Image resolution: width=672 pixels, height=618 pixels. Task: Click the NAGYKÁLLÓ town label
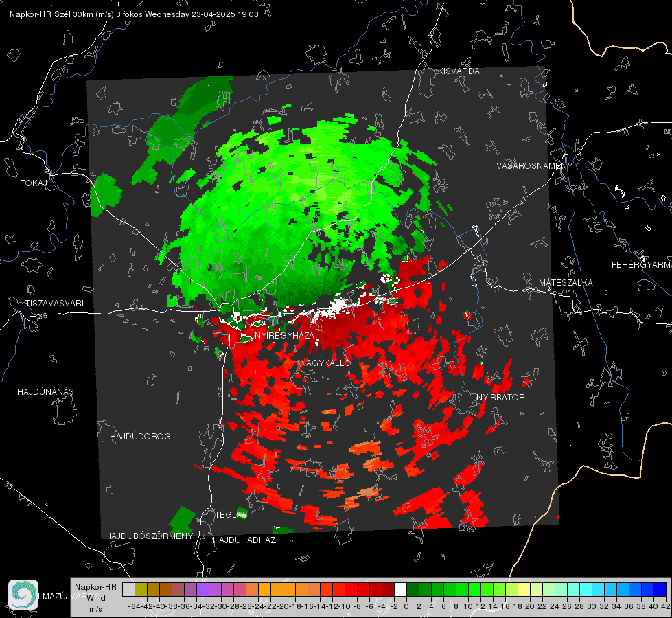(x=325, y=363)
